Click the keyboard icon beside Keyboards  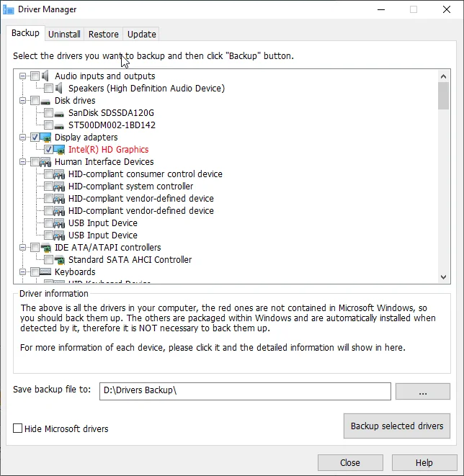click(x=45, y=271)
